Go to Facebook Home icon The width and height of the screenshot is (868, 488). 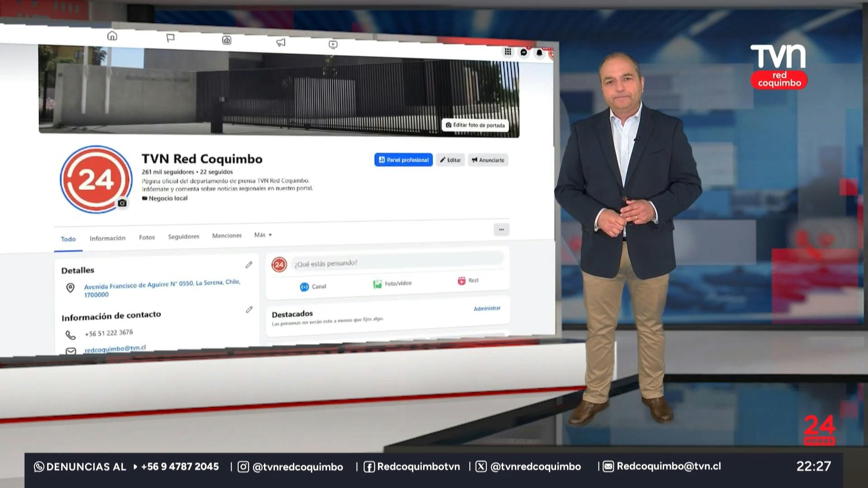click(x=112, y=36)
